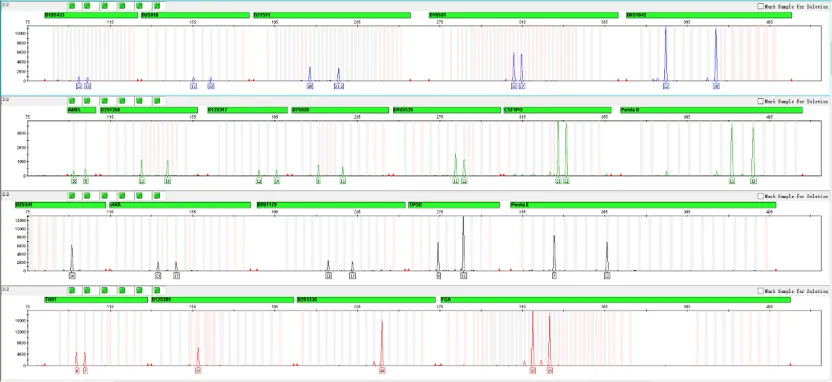Select the D5S818 marker bar

pyautogui.click(x=195, y=15)
